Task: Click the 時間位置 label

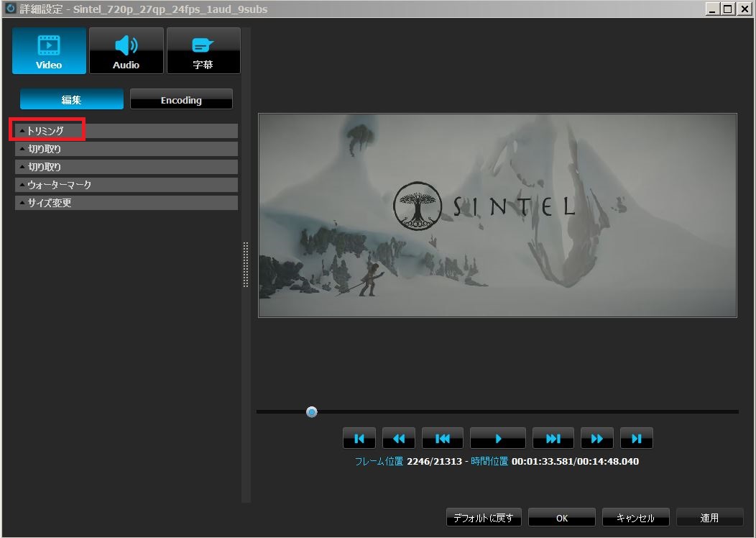Action: coord(489,461)
